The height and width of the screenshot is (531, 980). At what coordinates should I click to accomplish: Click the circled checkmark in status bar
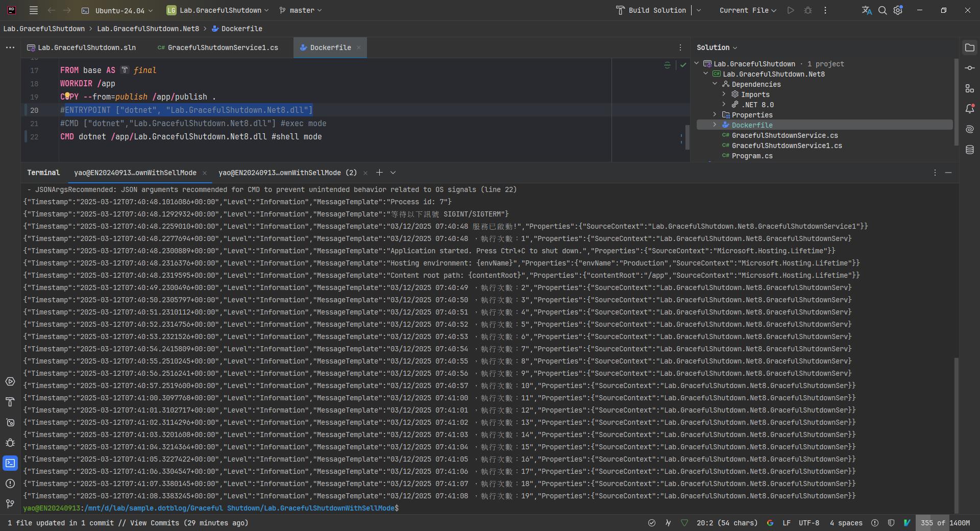coord(652,523)
